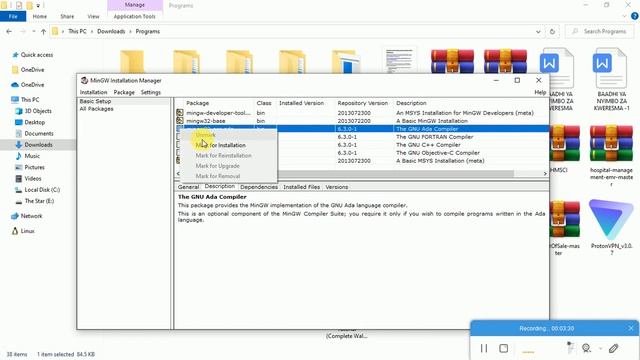Go back in File Explorer
The height and width of the screenshot is (360, 640).
[9, 31]
